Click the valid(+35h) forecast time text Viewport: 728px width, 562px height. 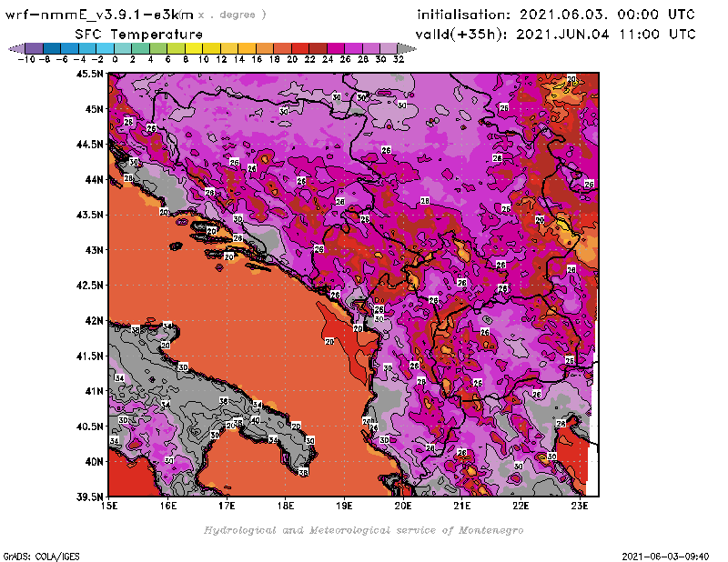[x=555, y=35]
